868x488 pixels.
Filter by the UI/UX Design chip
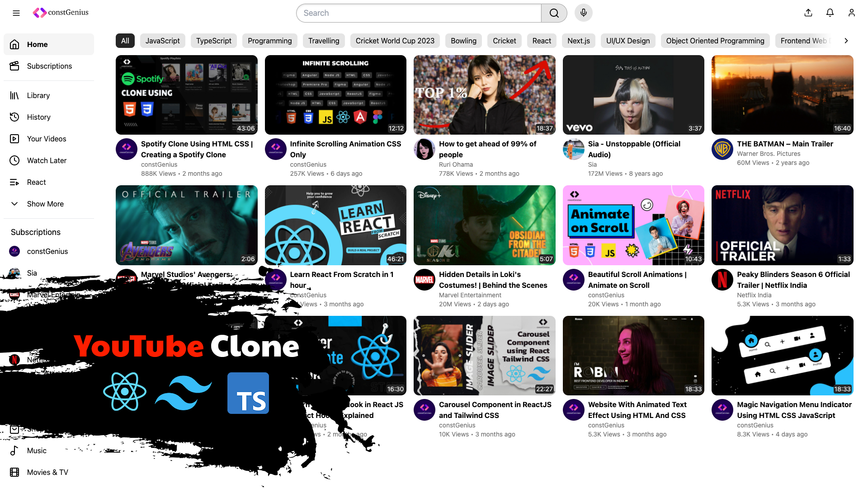[x=627, y=41]
